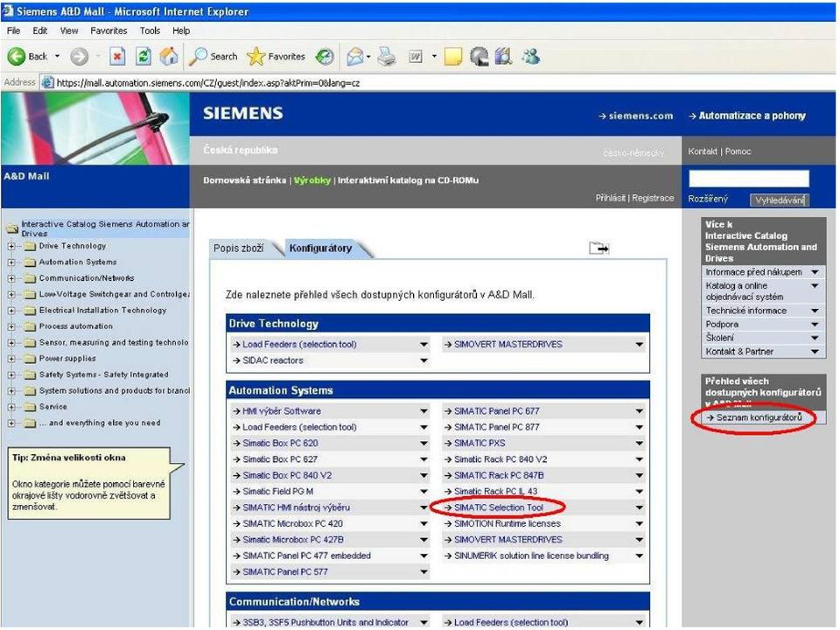Expand the Automation Systems tree node
The width and height of the screenshot is (840, 630).
pyautogui.click(x=11, y=262)
